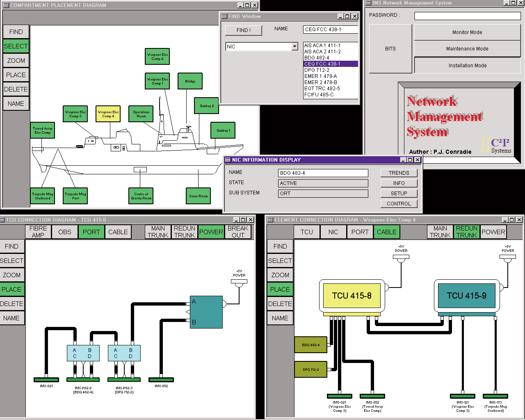Show BREAK OUT layer in TCU diagram
Screen dimensions: 525x420
(x=238, y=232)
